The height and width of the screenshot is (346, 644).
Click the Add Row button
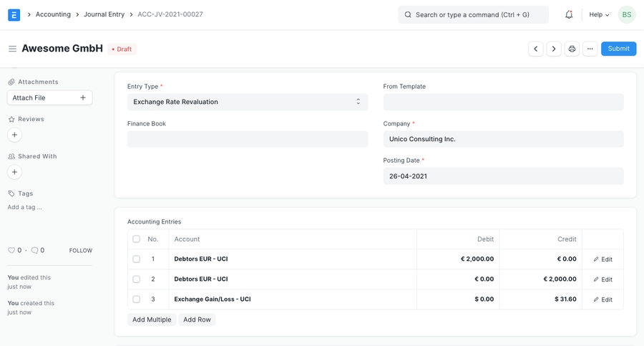click(197, 319)
